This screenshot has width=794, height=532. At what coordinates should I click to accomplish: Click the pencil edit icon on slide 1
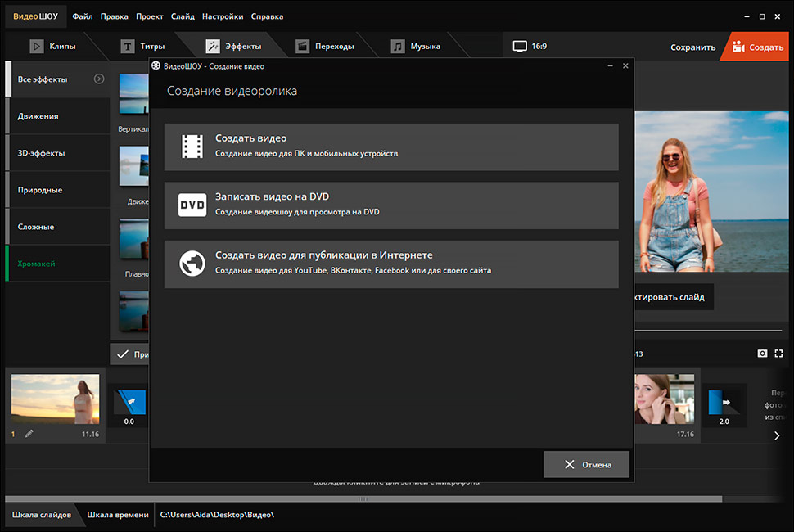(x=29, y=433)
